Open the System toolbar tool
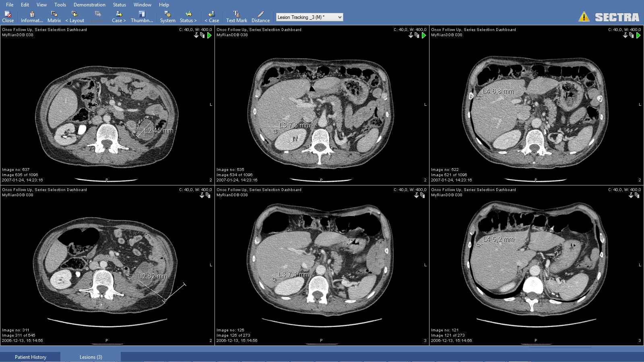The height and width of the screenshot is (362, 644). [167, 17]
